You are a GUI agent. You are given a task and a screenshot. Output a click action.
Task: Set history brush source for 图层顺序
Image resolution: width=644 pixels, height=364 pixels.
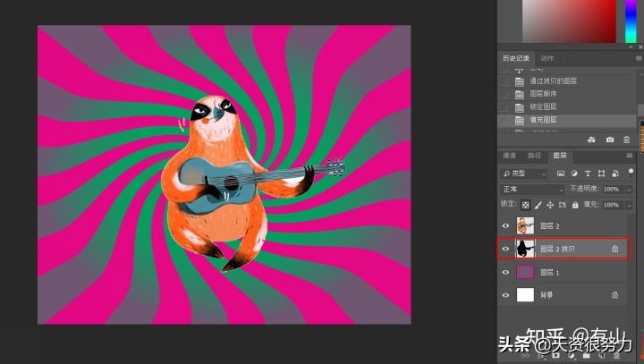504,95
